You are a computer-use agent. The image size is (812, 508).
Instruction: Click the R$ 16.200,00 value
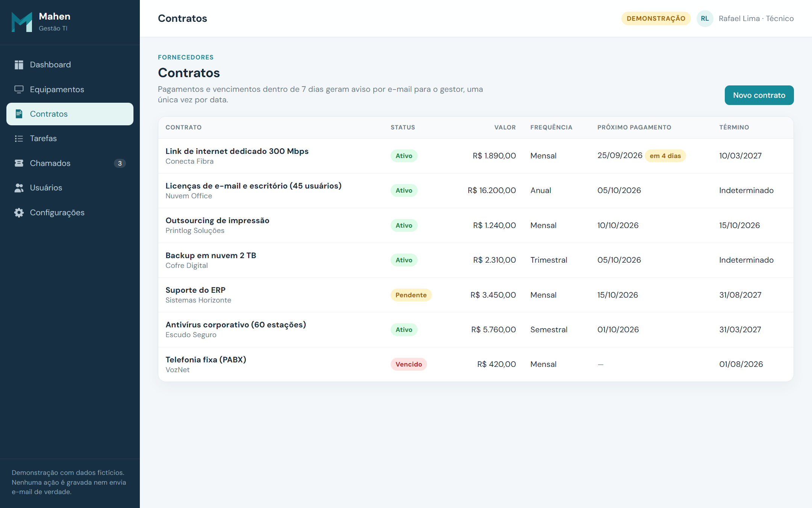(x=492, y=190)
